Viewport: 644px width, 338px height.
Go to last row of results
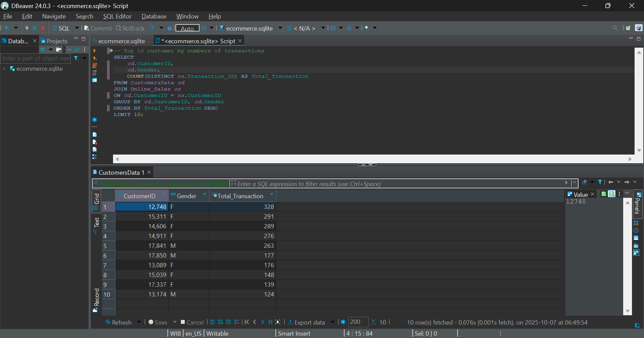coord(270,322)
